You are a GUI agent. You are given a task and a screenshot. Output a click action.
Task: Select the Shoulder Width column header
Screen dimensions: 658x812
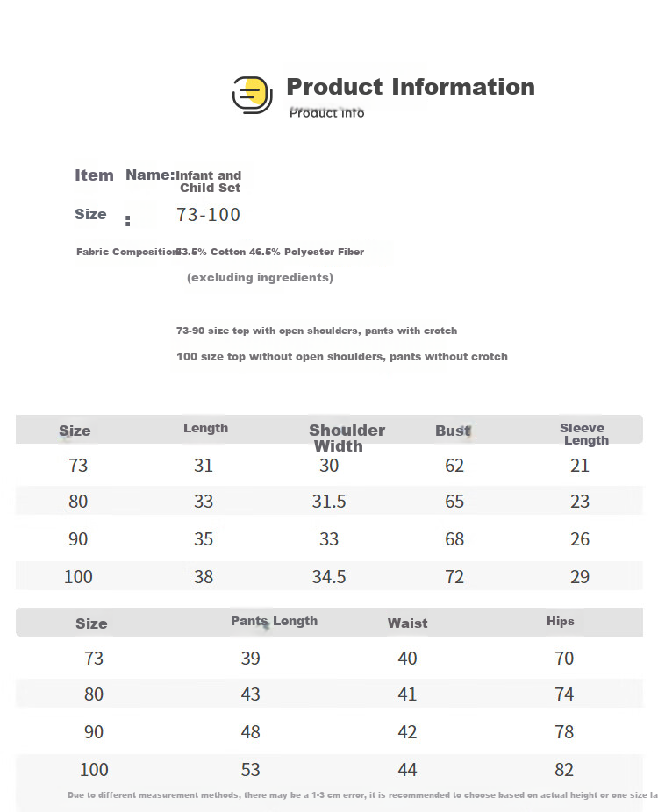point(347,438)
